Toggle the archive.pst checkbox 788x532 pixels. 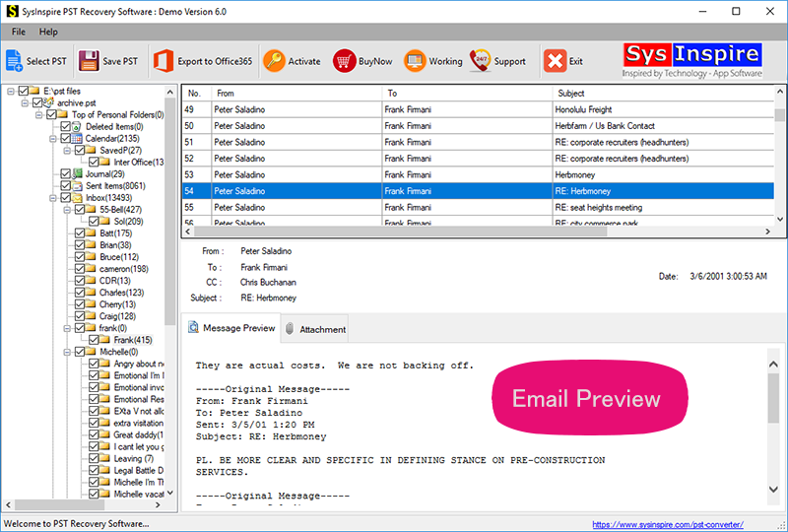coord(37,102)
